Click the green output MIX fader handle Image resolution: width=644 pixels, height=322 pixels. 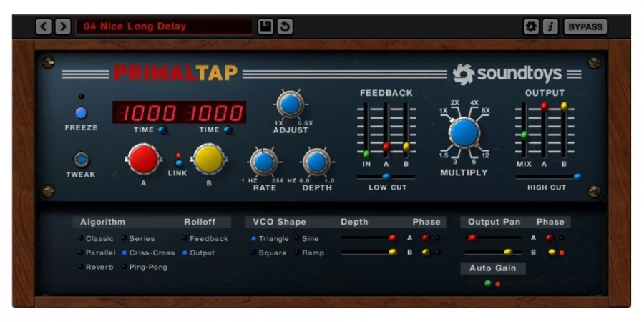point(524,135)
